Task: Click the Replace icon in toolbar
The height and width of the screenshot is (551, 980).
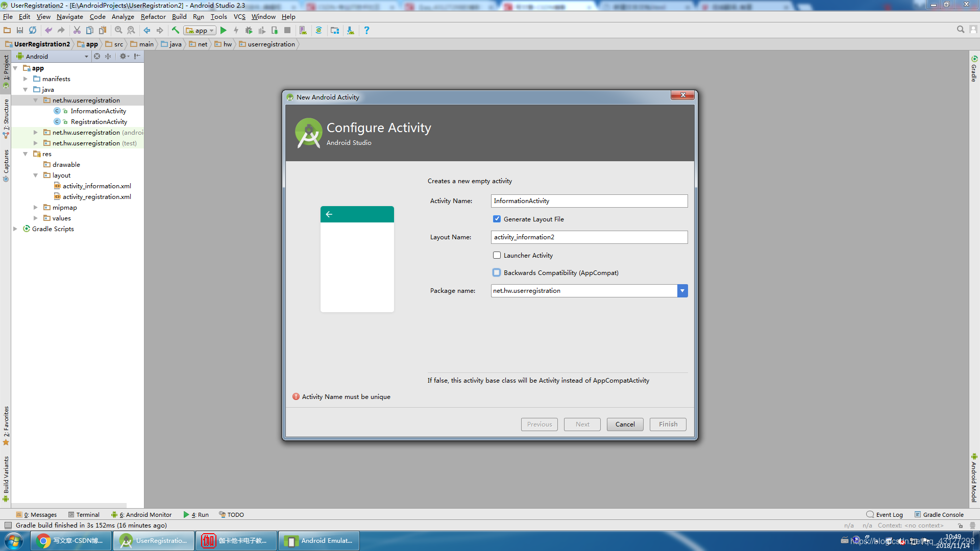Action: [131, 31]
